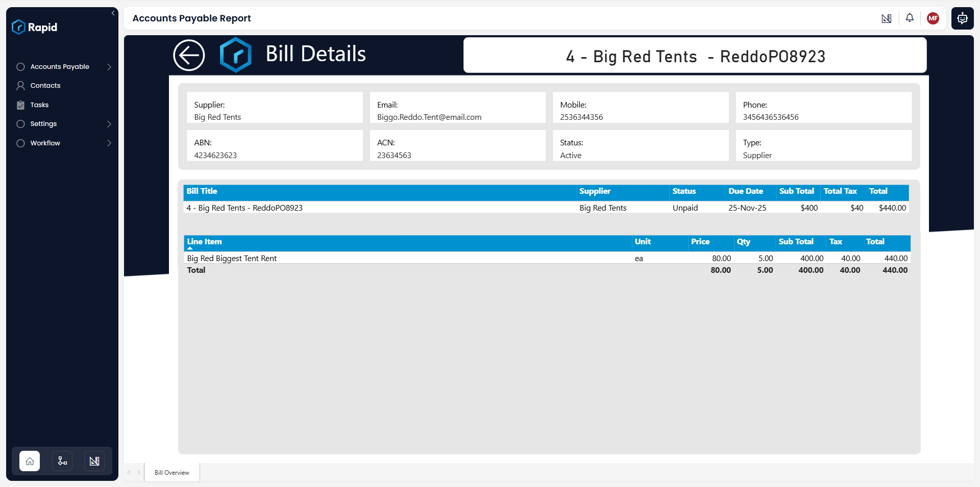980x487 pixels.
Task: Click the email Biggo.Reddo.Tent@email.com
Action: [429, 117]
